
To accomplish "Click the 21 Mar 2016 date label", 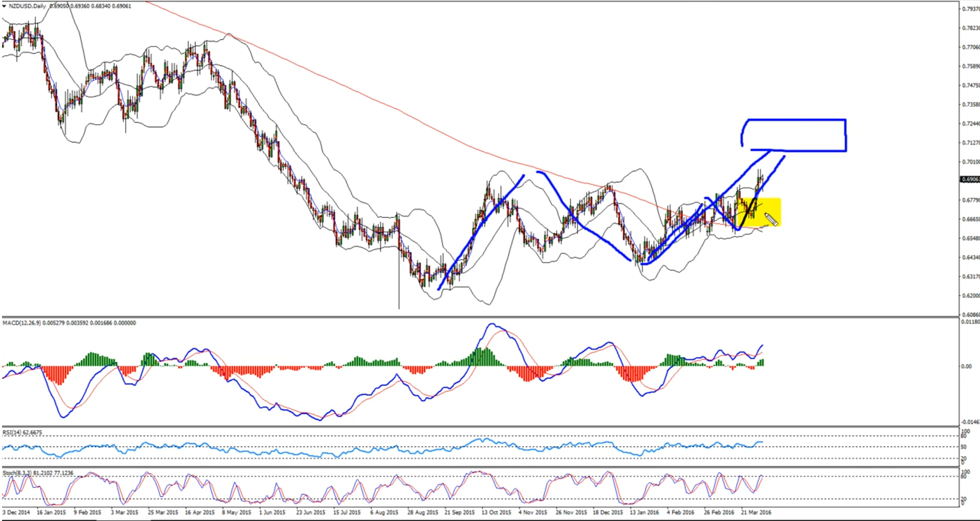I will click(x=756, y=512).
